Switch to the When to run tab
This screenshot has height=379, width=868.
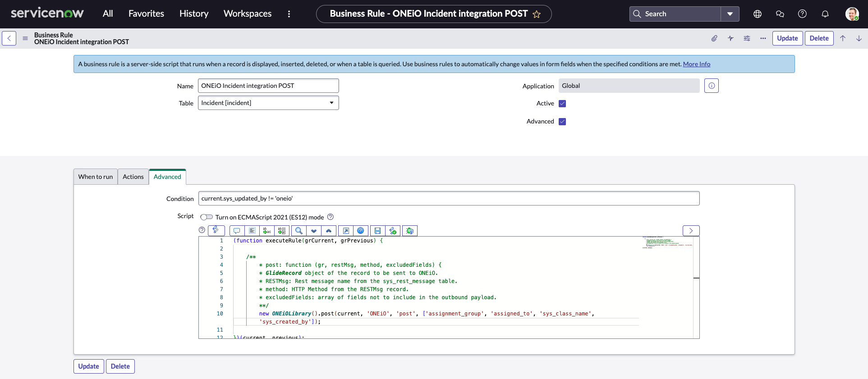pyautogui.click(x=96, y=177)
